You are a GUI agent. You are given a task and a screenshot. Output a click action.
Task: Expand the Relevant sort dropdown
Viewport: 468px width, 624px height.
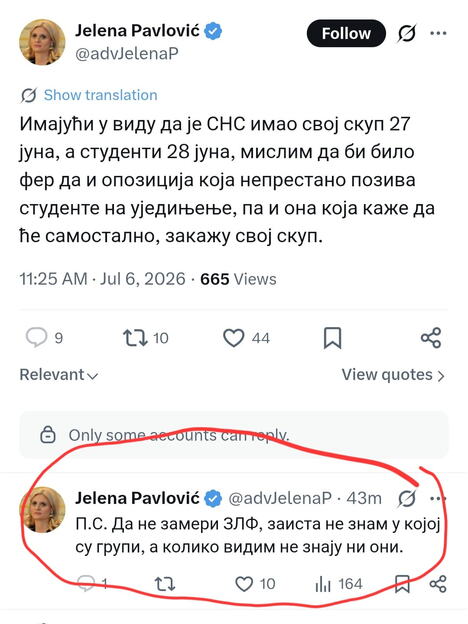(59, 375)
